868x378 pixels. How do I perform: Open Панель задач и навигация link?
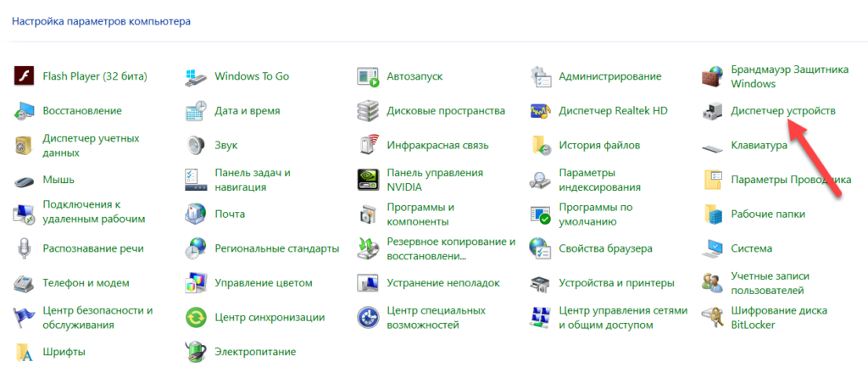(253, 180)
